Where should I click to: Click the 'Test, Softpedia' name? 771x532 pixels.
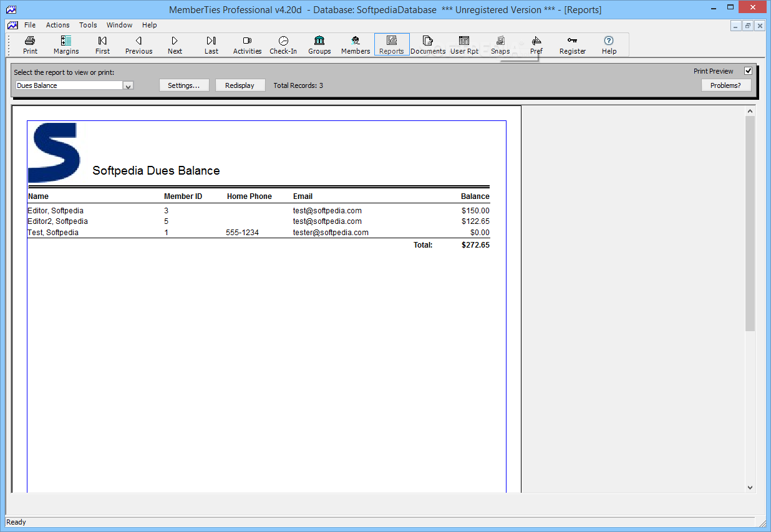[53, 233]
